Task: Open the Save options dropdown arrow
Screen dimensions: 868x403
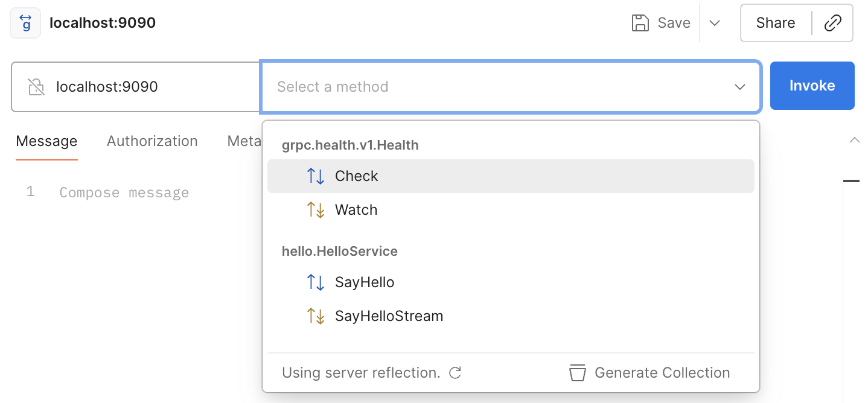Action: click(x=715, y=23)
